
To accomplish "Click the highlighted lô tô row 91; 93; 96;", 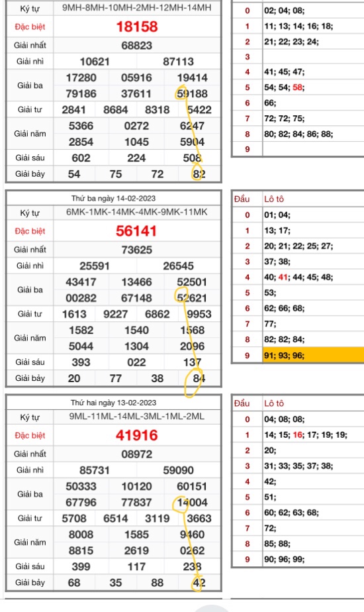I will 314,356.
